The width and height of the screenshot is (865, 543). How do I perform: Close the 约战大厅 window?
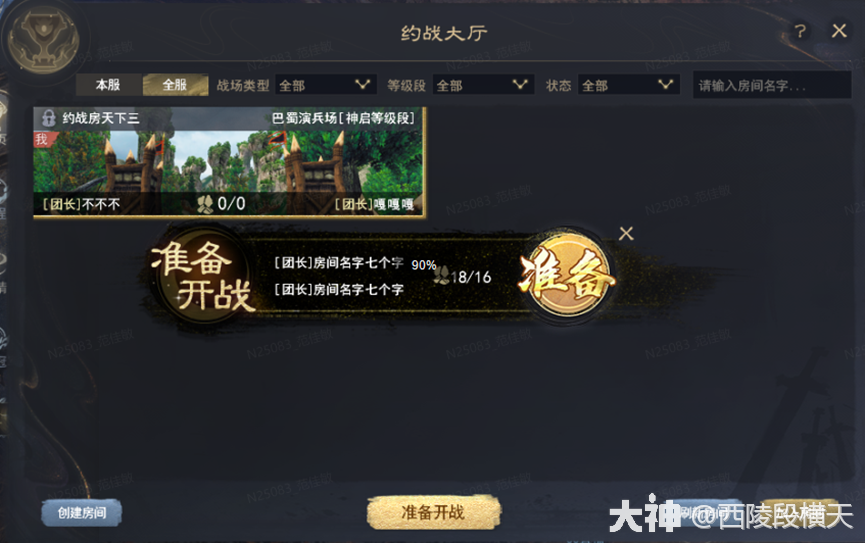coord(839,31)
